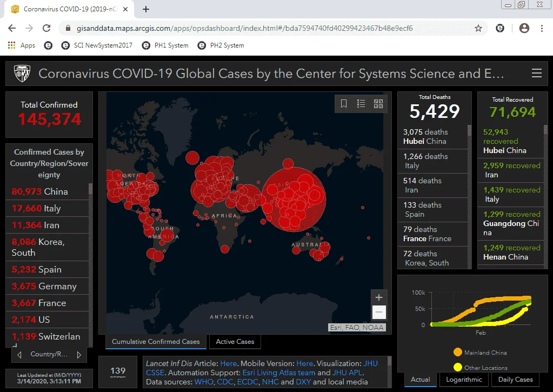
Task: Select the Daily Cases chart tab
Action: point(515,380)
